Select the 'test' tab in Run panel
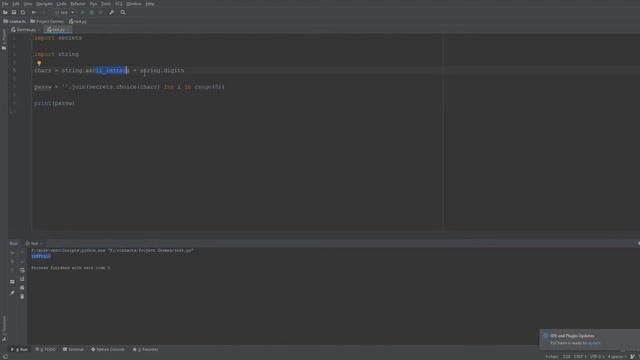This screenshot has width=640, height=360. pyautogui.click(x=34, y=243)
